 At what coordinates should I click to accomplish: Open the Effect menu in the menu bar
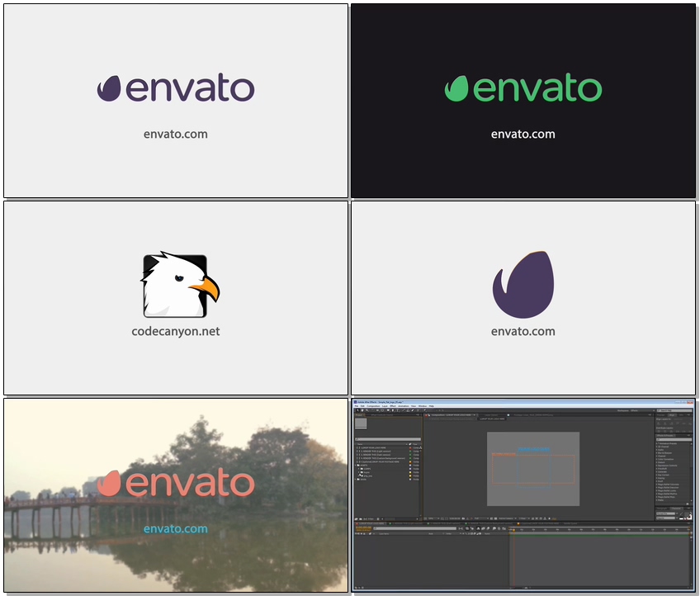[393, 406]
